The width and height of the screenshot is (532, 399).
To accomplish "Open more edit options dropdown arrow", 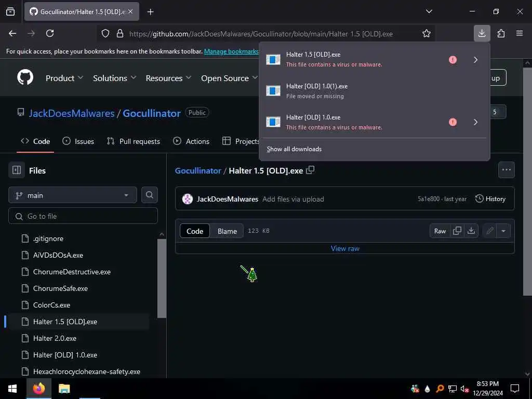I will click(503, 231).
